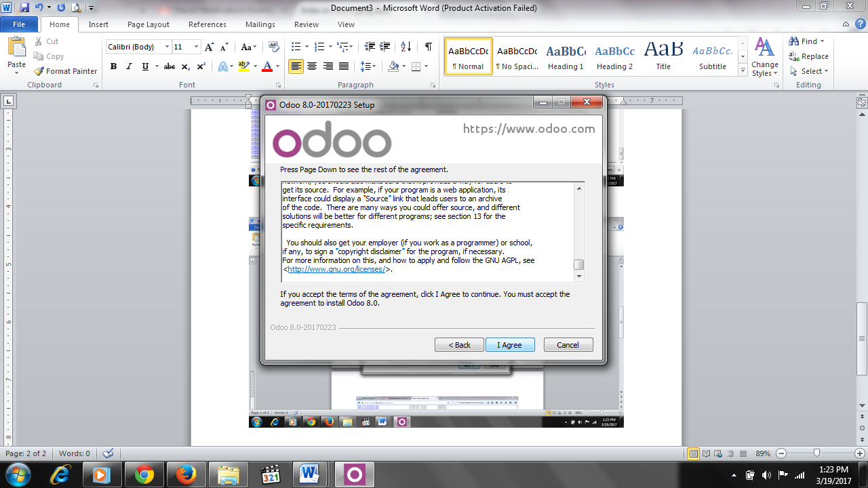This screenshot has width=868, height=488.
Task: Switch to the References tab
Action: [x=208, y=24]
